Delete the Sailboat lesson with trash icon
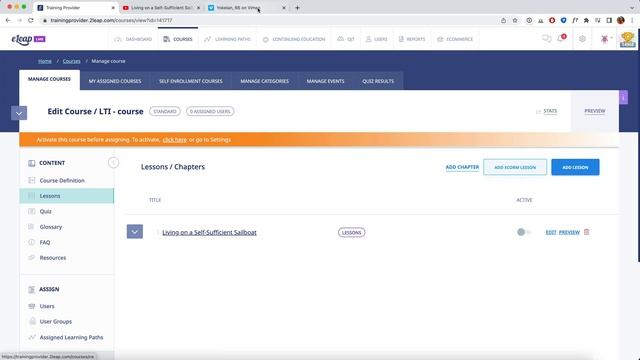Viewport: 640px width, 360px height. point(587,232)
